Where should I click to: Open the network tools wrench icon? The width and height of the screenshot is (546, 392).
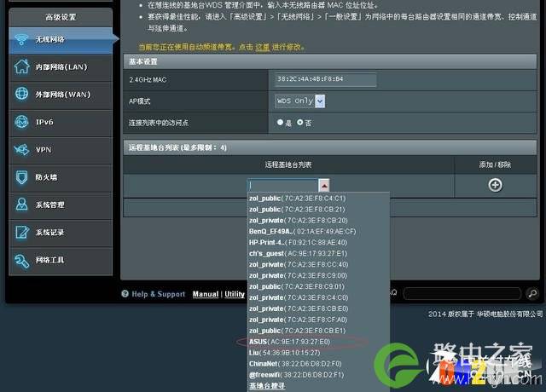[x=21, y=261]
